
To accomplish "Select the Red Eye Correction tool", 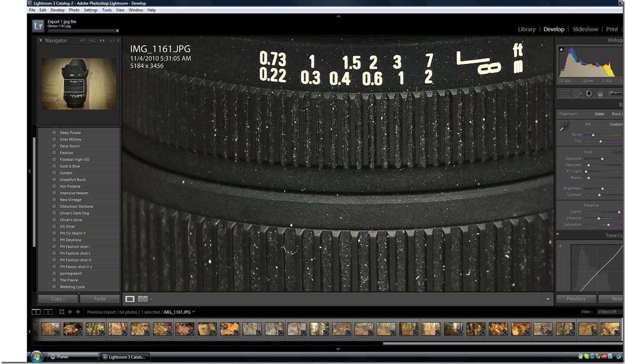I will click(x=589, y=93).
